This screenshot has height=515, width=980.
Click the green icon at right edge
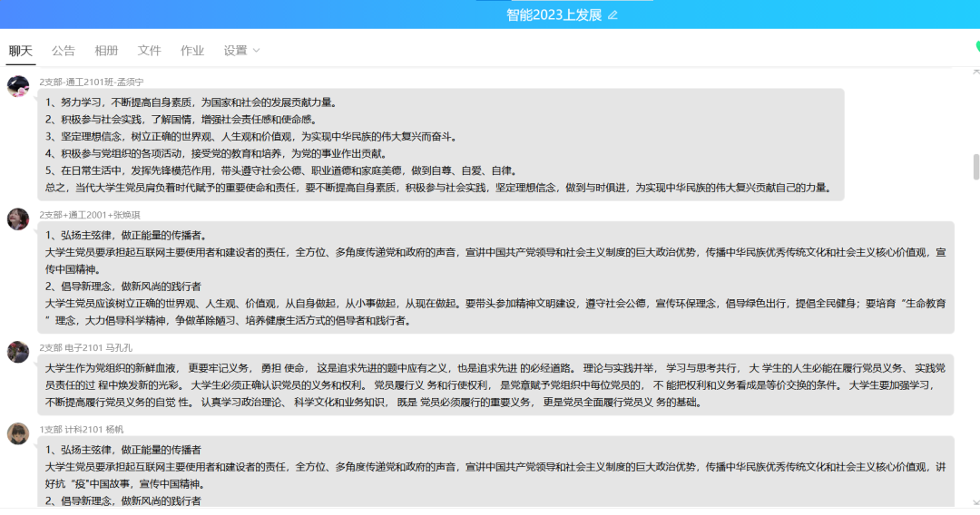975,47
